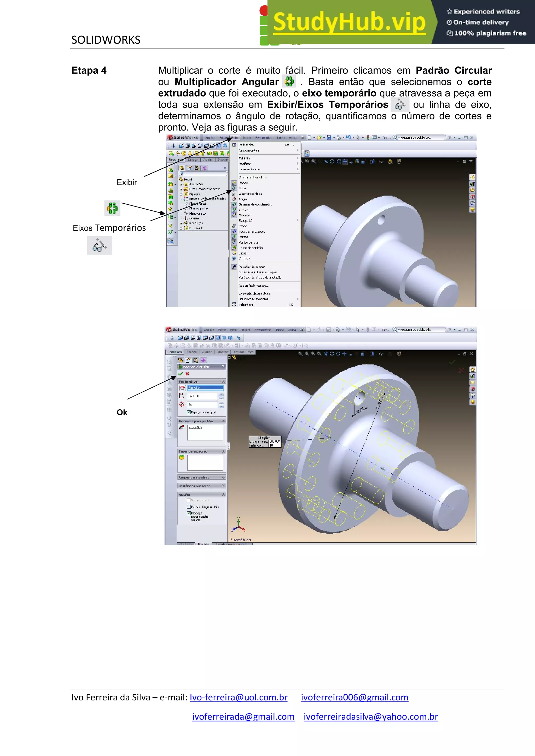
Task: Open the Ivo-ferreira@uol.com.br email link
Action: point(239,697)
